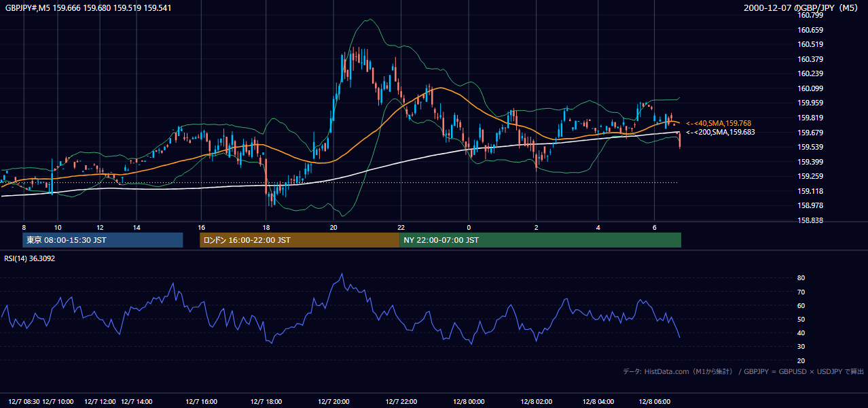Select the chart title '2000-12-07 のGBP/JPY（M5）'
Viewport: 868px width, 408px height.
(801, 7)
